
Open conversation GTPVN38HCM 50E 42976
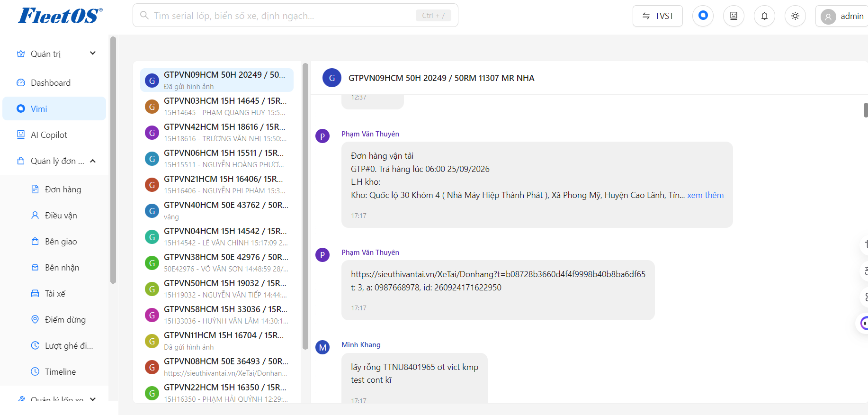point(217,262)
